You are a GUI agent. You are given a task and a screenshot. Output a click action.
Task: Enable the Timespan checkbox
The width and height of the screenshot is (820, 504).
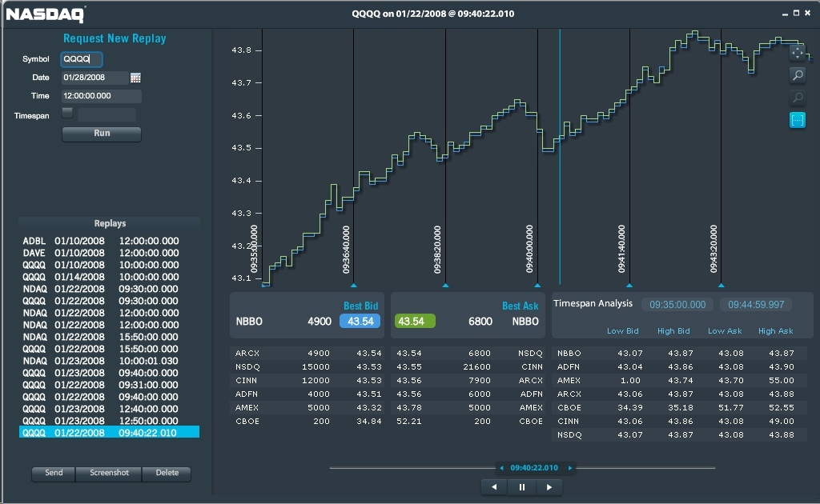point(67,112)
